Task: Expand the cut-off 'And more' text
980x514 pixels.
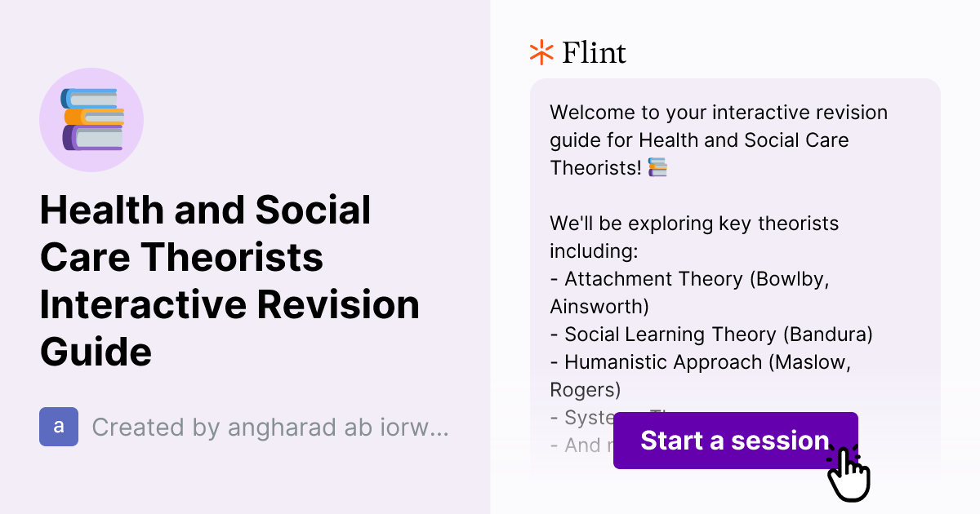Action: (x=576, y=445)
